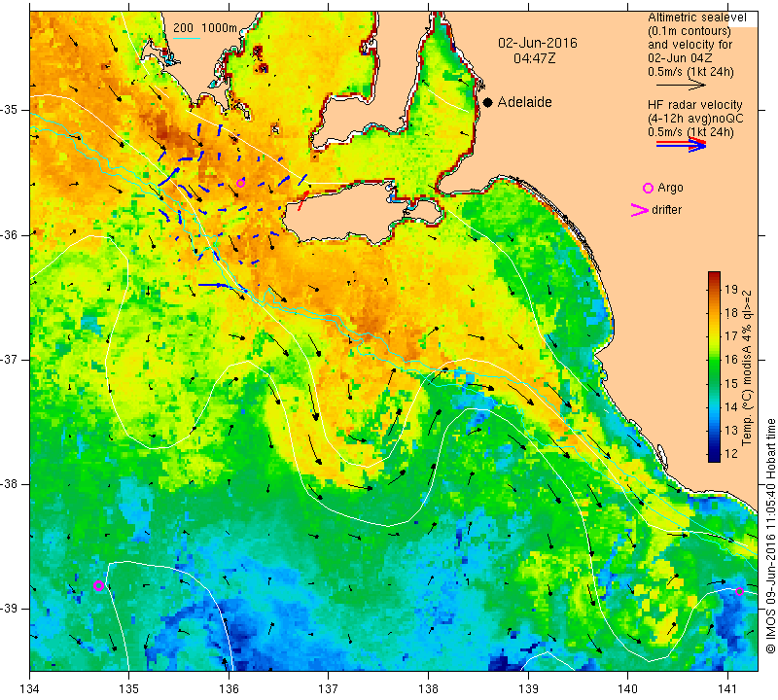
Task: Click the dark red top of color bar
Action: click(x=714, y=275)
